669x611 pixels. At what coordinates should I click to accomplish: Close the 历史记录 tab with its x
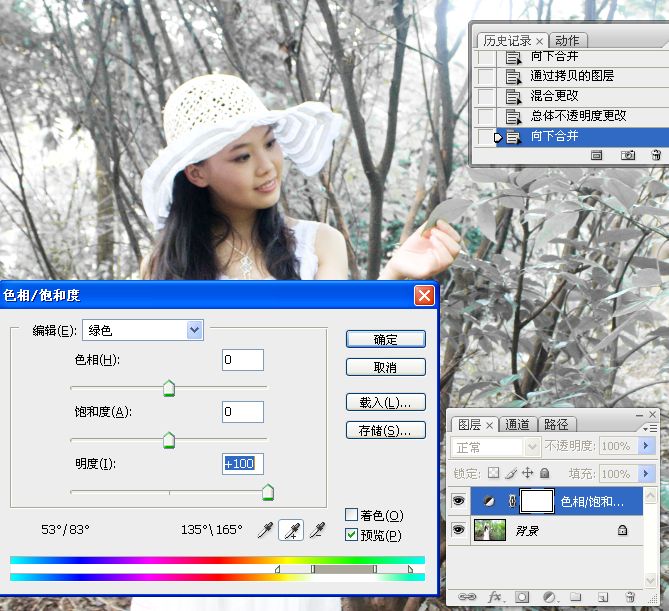pyautogui.click(x=539, y=41)
